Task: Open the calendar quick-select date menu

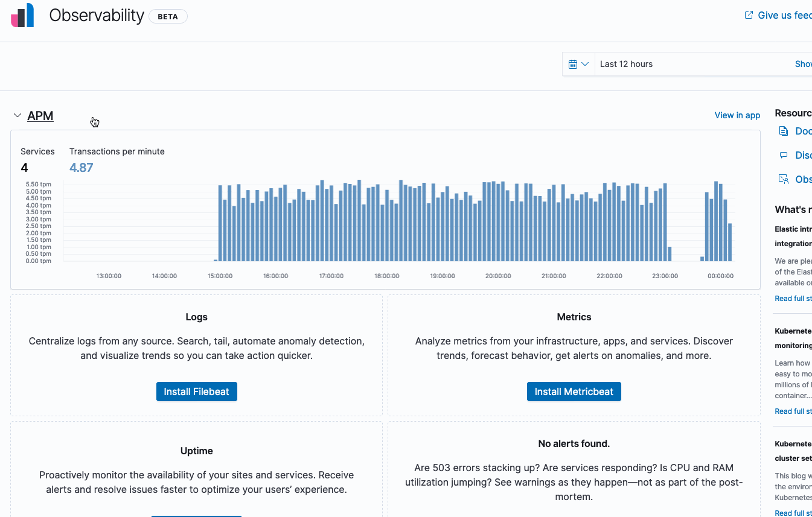Action: pyautogui.click(x=578, y=64)
